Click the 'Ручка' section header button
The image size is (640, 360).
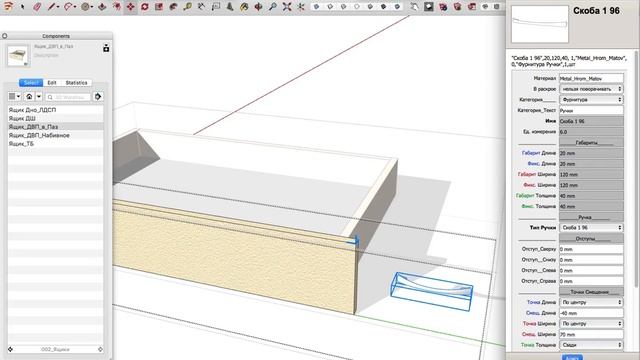591,217
